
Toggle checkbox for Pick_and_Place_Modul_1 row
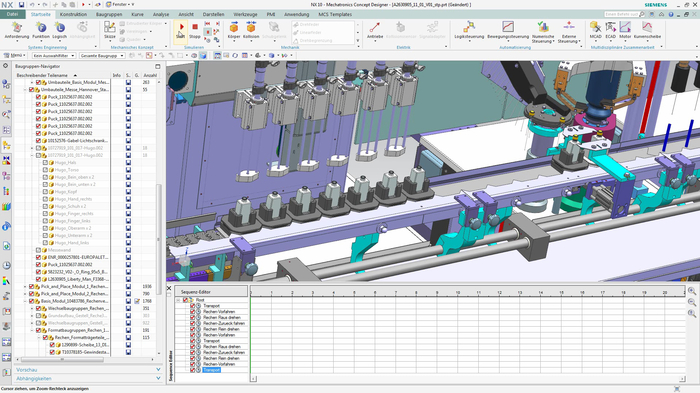click(31, 286)
